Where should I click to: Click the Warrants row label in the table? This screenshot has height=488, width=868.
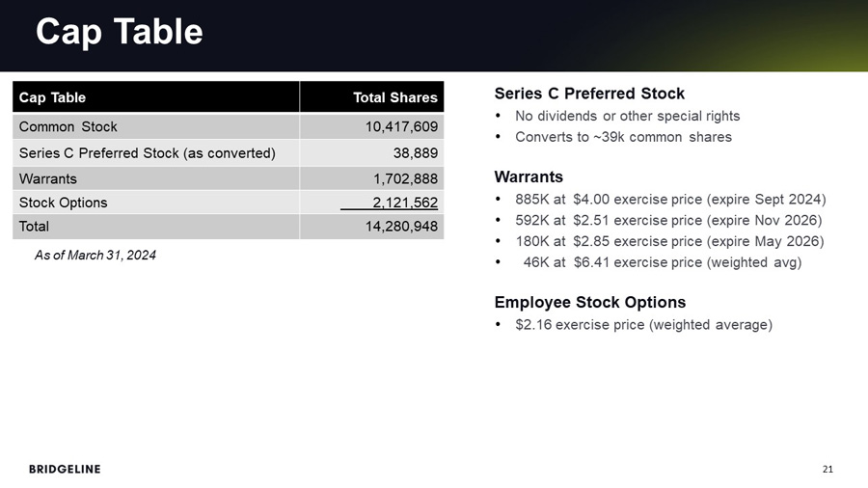click(47, 178)
